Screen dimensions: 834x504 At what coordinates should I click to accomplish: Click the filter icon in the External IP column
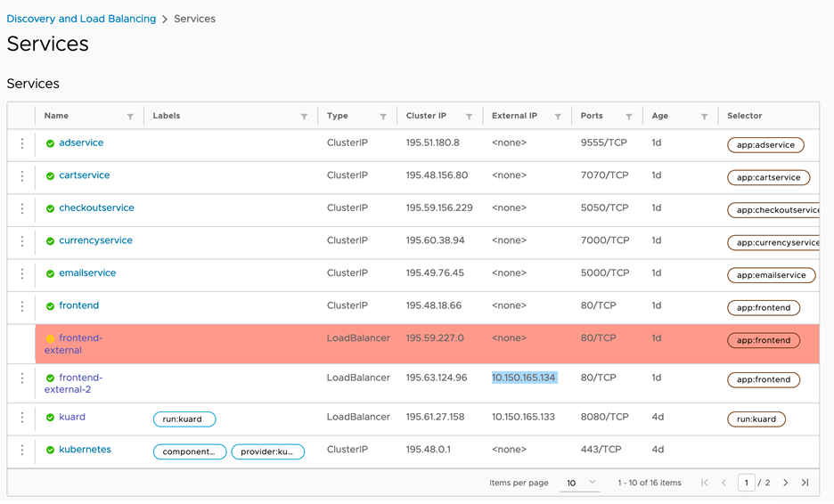click(558, 117)
